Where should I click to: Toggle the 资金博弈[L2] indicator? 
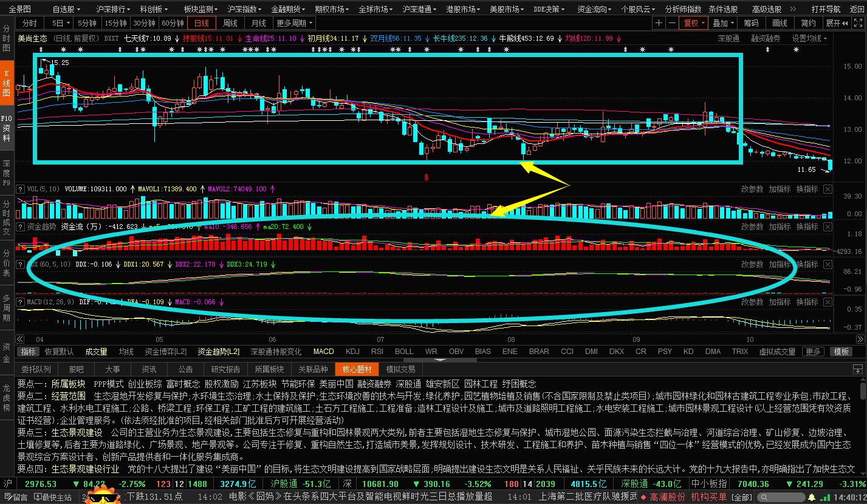pyautogui.click(x=166, y=352)
